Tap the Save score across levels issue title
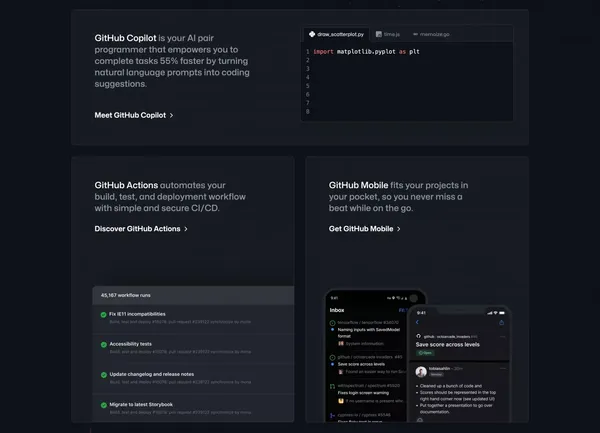This screenshot has height=433, width=600. 447,345
